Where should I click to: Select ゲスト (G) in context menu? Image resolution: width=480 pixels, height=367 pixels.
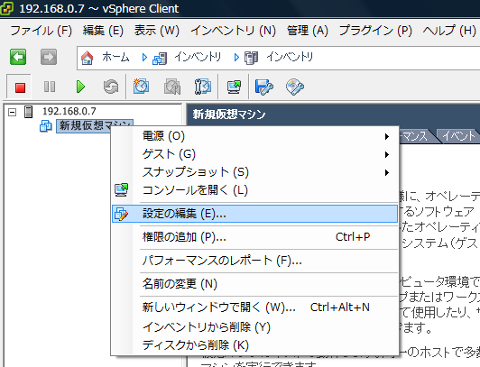coord(255,154)
